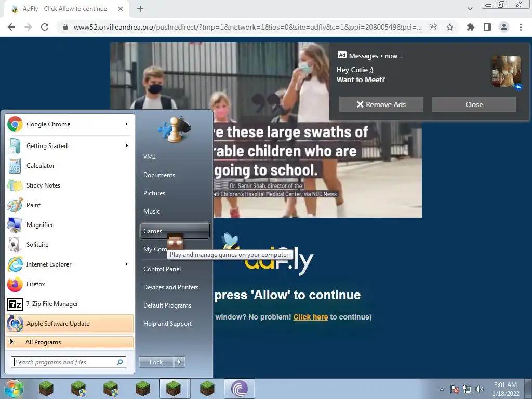Click the site lock icon in address bar

point(65,27)
